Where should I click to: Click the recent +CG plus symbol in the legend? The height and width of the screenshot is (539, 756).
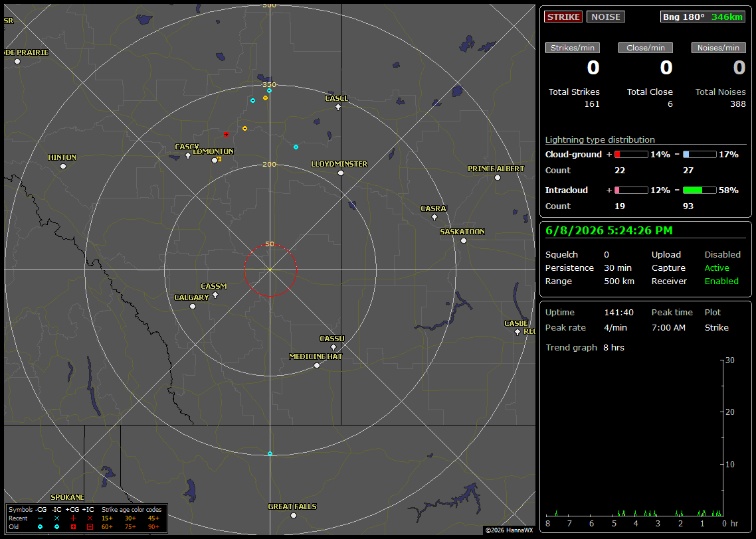pos(73,518)
